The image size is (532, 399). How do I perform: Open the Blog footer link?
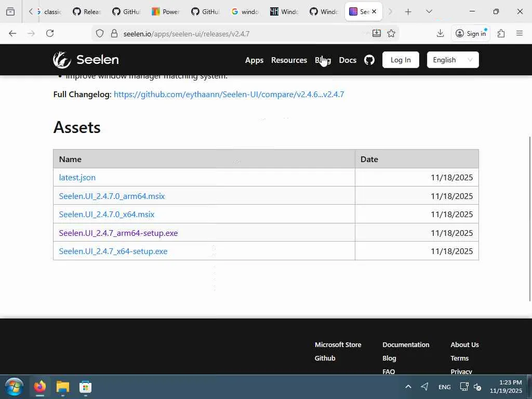pos(389,358)
